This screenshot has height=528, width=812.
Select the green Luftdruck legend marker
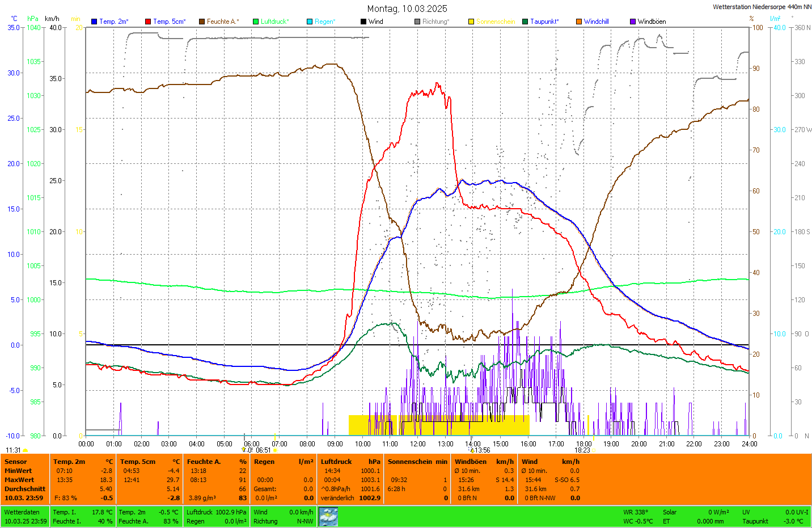click(x=256, y=22)
